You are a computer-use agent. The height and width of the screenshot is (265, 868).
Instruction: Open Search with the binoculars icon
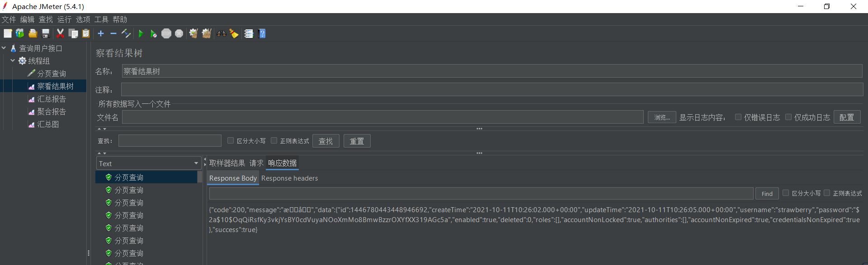click(x=221, y=33)
